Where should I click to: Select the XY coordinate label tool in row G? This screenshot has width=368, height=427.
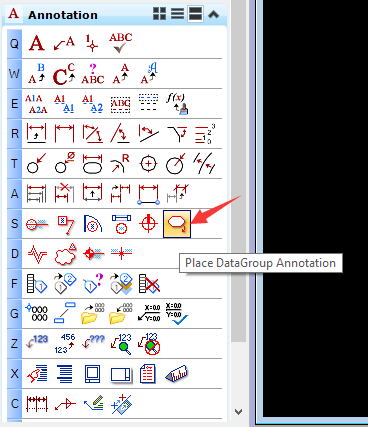pyautogui.click(x=149, y=313)
